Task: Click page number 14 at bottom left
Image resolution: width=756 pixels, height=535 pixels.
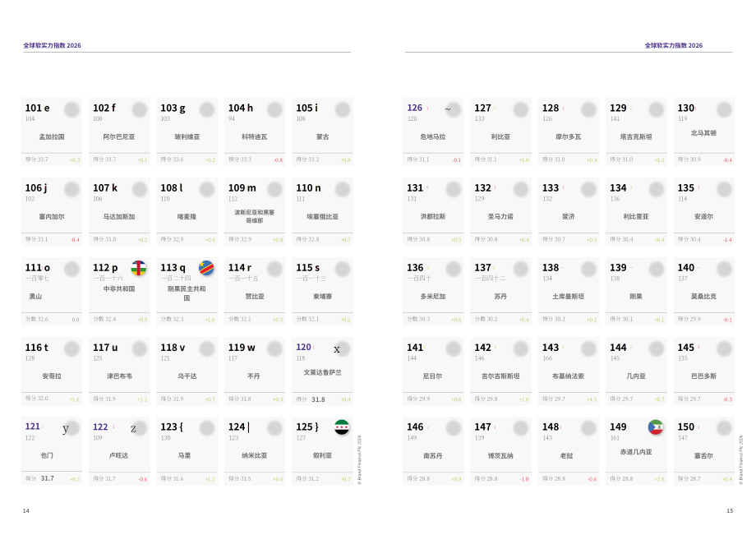Action: pos(26,511)
